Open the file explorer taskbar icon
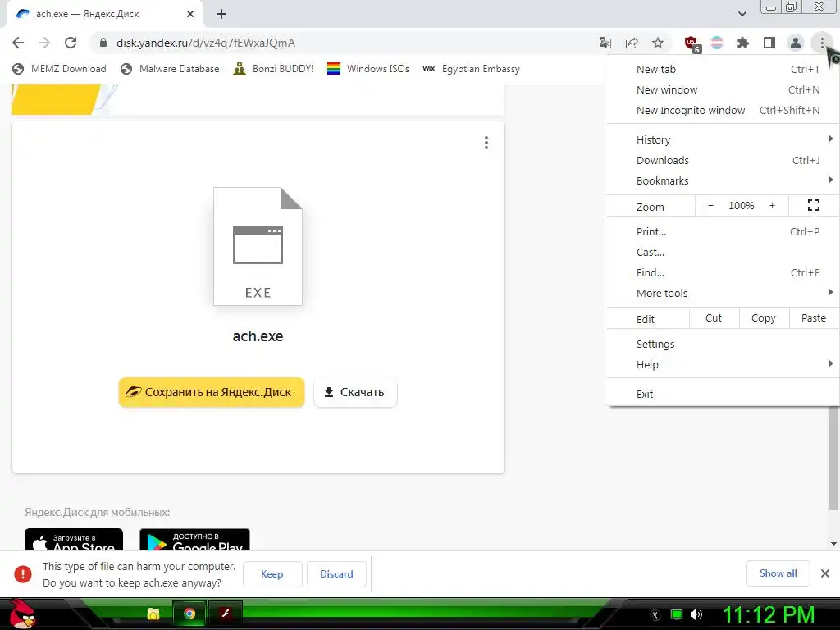Screen dimensions: 840x630 point(153,614)
